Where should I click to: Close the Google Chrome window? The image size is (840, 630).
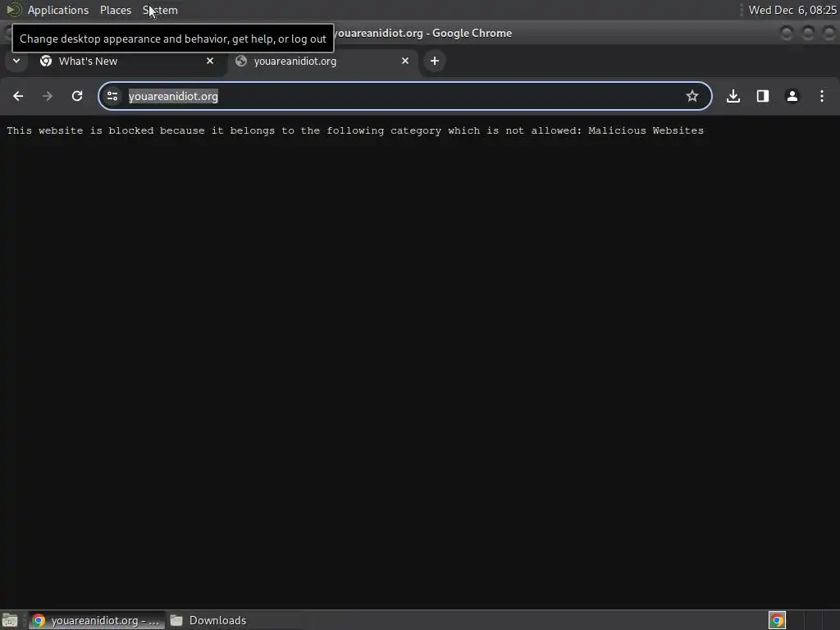(829, 33)
